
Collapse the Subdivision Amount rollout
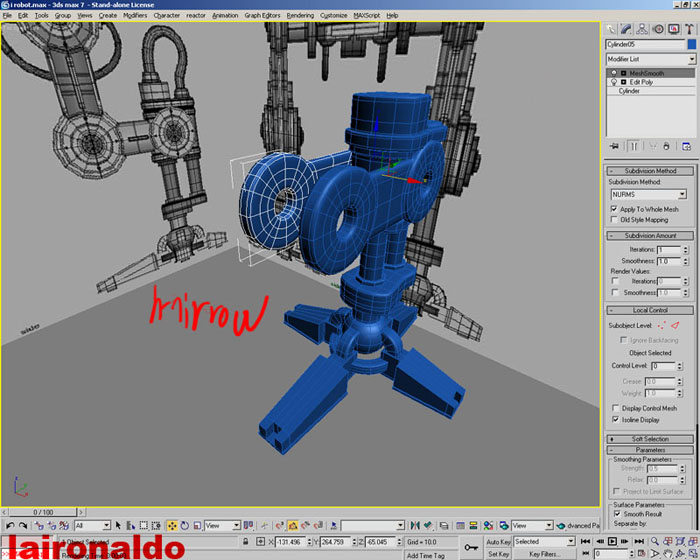[x=651, y=236]
